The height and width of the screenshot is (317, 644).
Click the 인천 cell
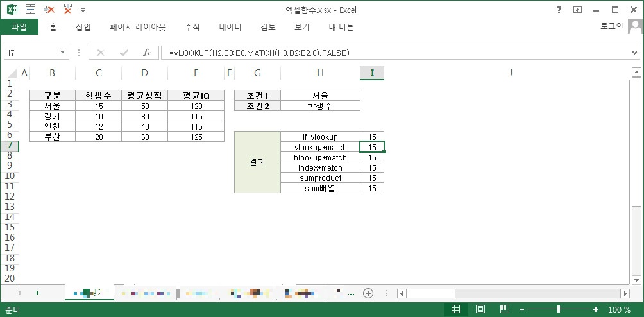[52, 126]
